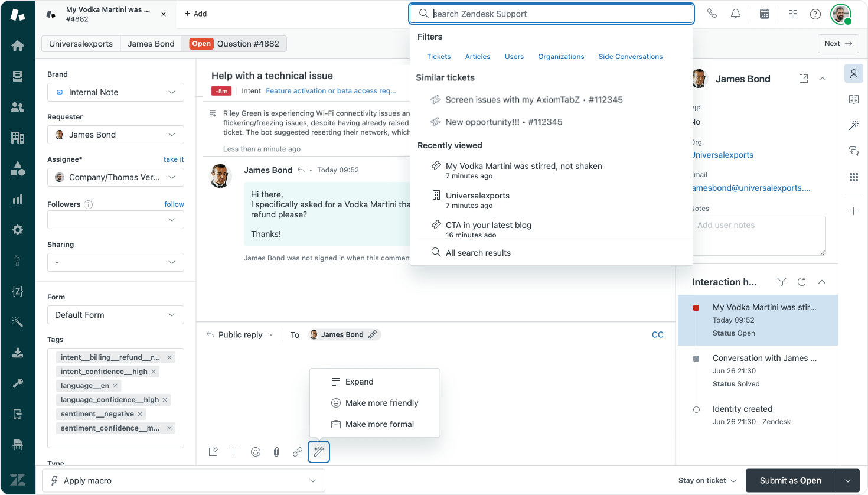Open the products grid icon
The image size is (868, 495).
[793, 14]
